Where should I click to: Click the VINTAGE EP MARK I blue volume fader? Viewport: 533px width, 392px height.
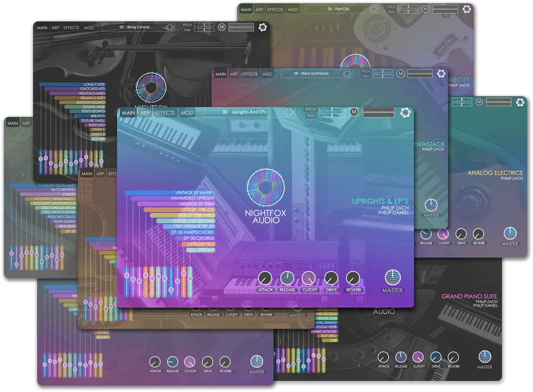[x=127, y=281]
